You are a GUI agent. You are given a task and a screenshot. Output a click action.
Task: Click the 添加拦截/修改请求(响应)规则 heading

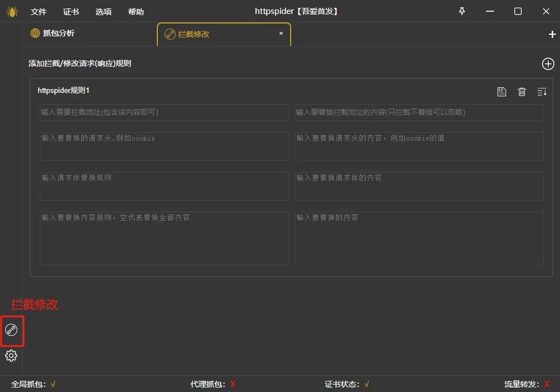[x=80, y=63]
